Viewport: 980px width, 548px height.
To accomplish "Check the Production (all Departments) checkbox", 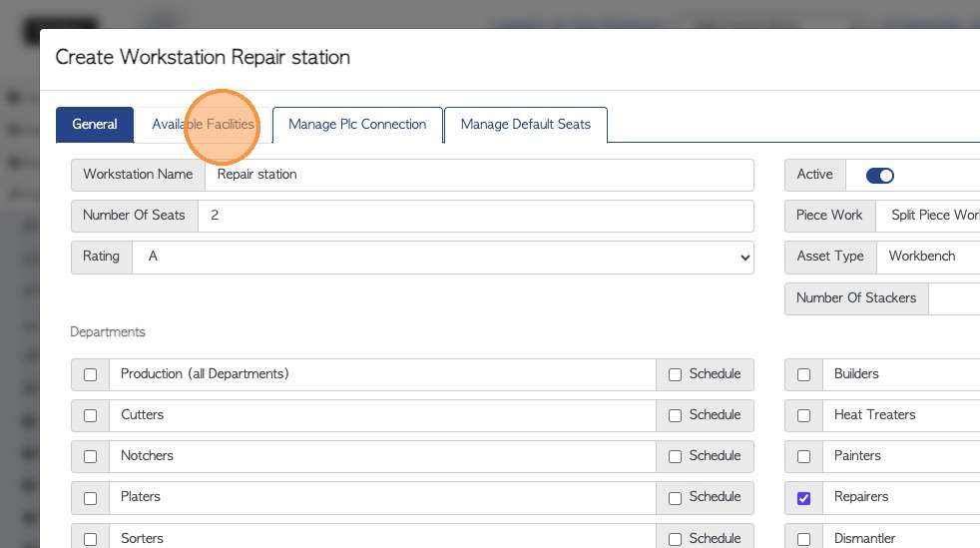I will click(91, 375).
